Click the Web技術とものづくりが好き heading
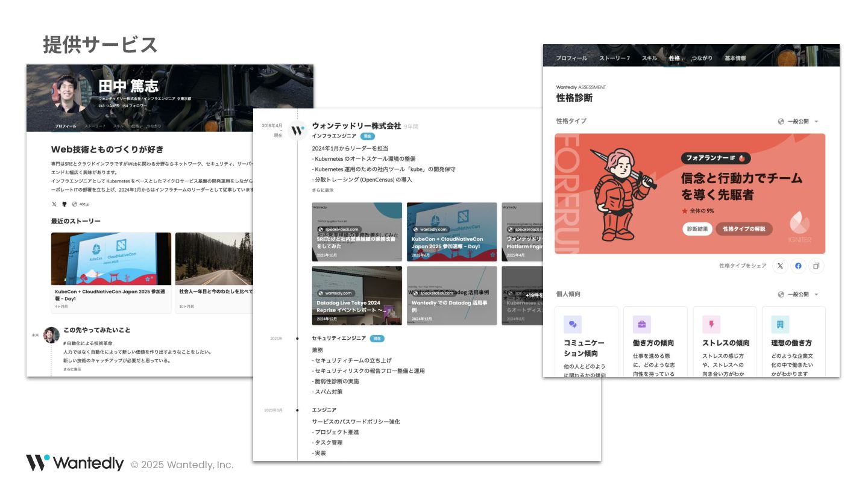The image size is (868, 488). [107, 149]
